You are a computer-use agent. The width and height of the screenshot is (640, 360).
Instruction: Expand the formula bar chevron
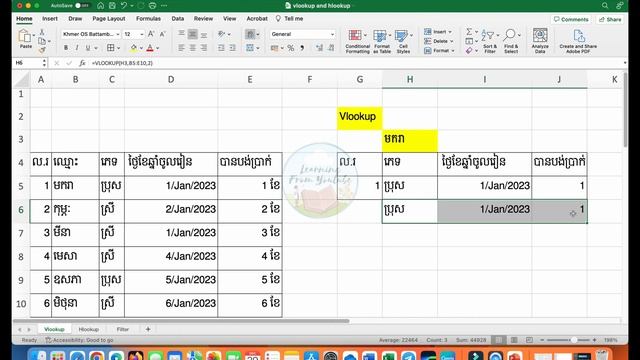[x=625, y=63]
